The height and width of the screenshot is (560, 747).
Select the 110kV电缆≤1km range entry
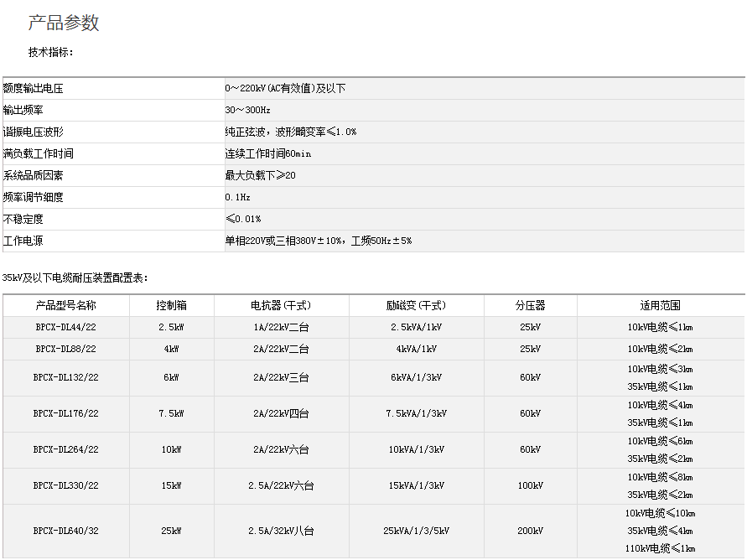(x=660, y=548)
